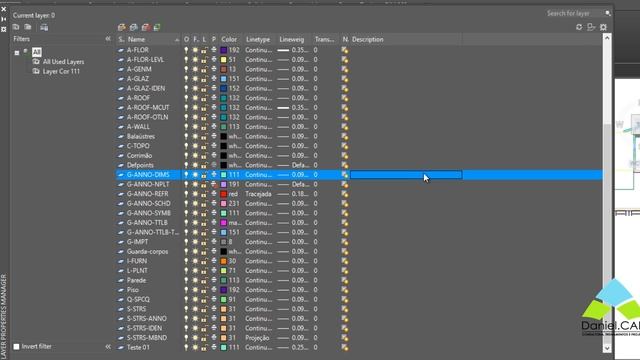Create a new layer with New Layer icon
The image size is (640, 360).
coord(122,27)
